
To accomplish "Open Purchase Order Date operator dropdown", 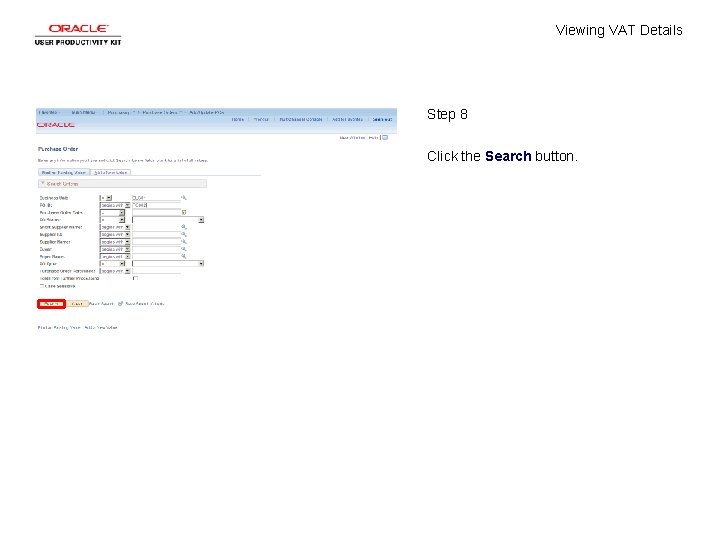I will [x=112, y=213].
